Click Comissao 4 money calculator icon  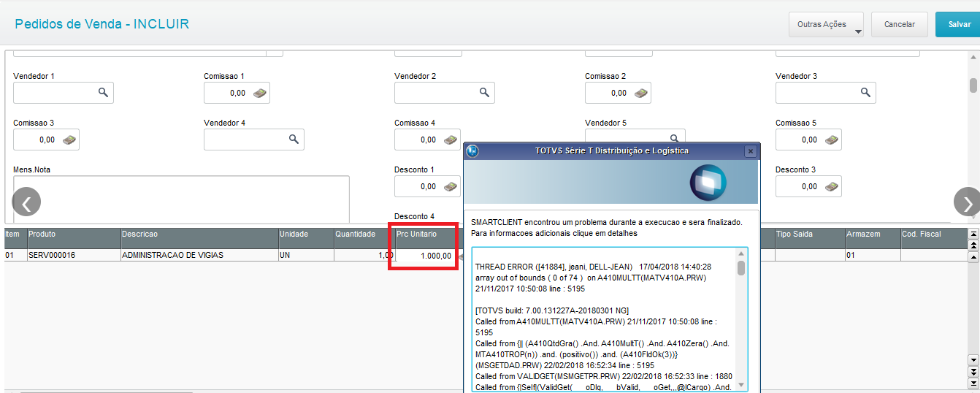(451, 140)
